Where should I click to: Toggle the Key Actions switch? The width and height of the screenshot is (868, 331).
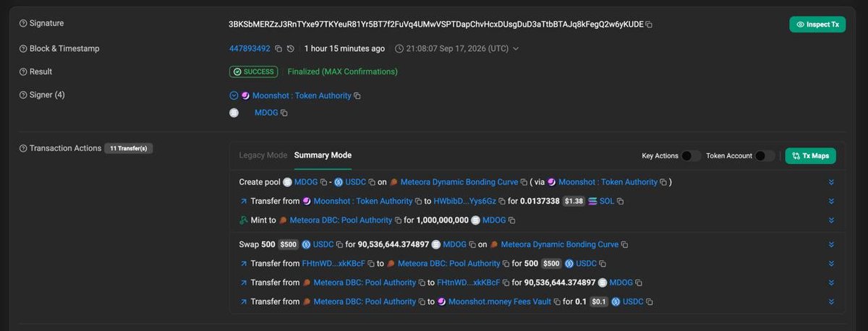pyautogui.click(x=692, y=155)
